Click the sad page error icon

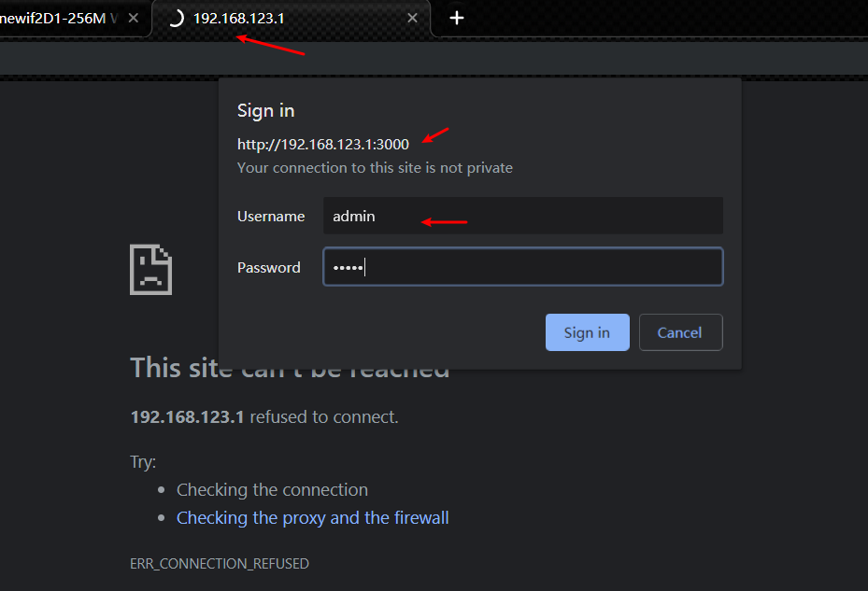click(150, 270)
